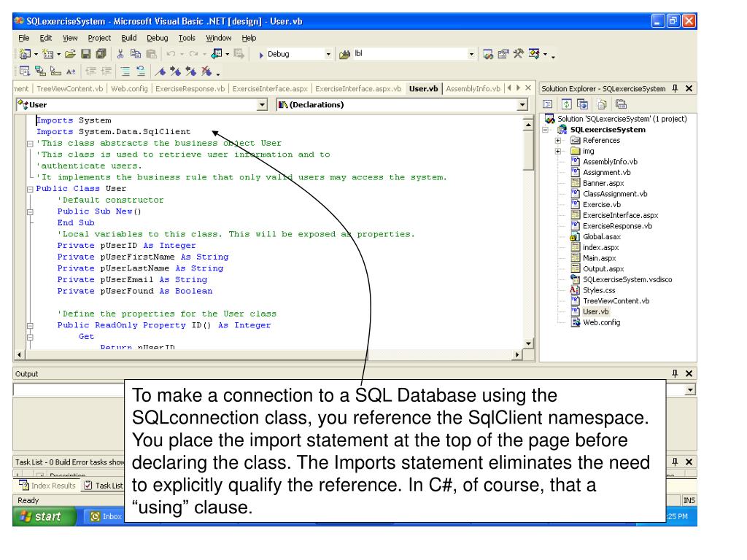Open the File menu
The width and height of the screenshot is (747, 560).
click(x=24, y=38)
